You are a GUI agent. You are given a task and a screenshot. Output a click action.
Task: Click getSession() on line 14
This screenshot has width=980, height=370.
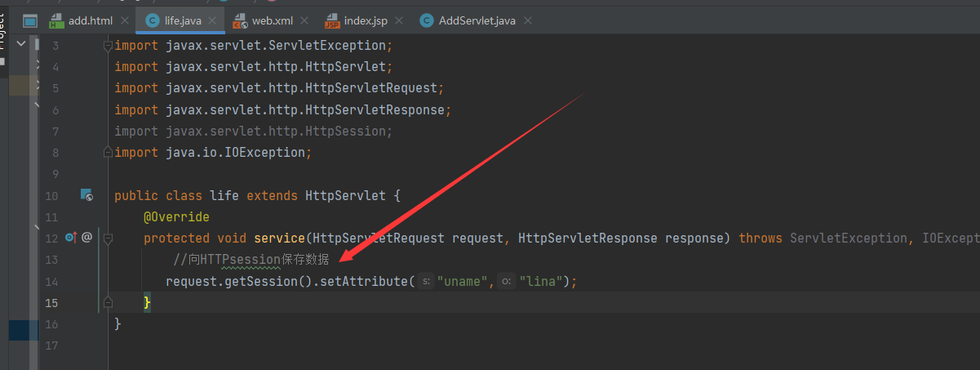pos(276,282)
